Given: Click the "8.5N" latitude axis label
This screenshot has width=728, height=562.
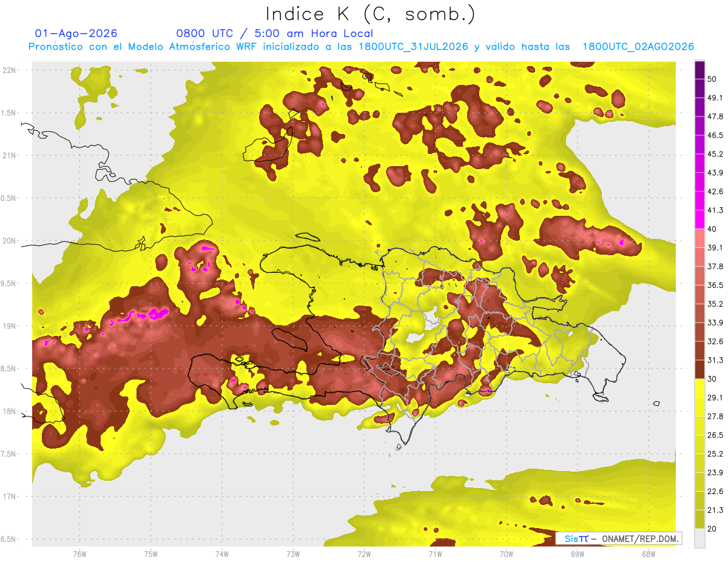Looking at the screenshot, I should [8, 369].
